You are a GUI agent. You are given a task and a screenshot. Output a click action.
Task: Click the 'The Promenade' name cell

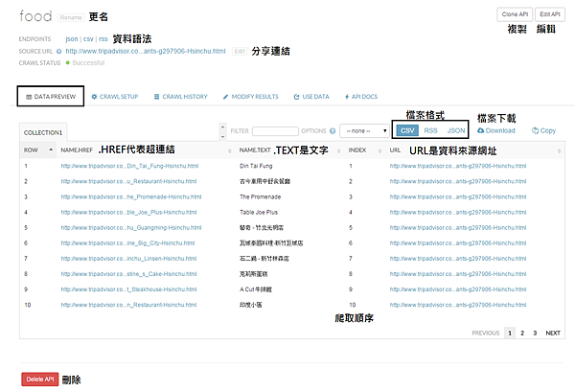pyautogui.click(x=260, y=196)
